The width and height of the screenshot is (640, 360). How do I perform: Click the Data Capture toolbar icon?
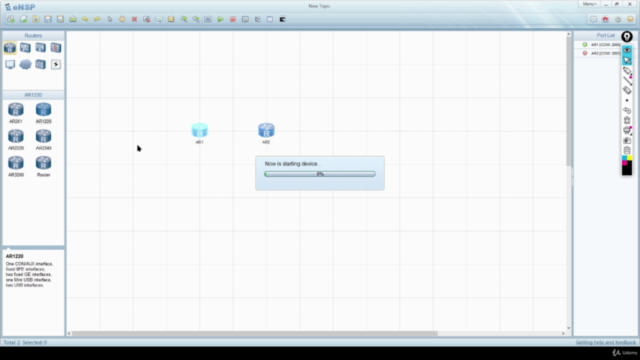click(245, 19)
